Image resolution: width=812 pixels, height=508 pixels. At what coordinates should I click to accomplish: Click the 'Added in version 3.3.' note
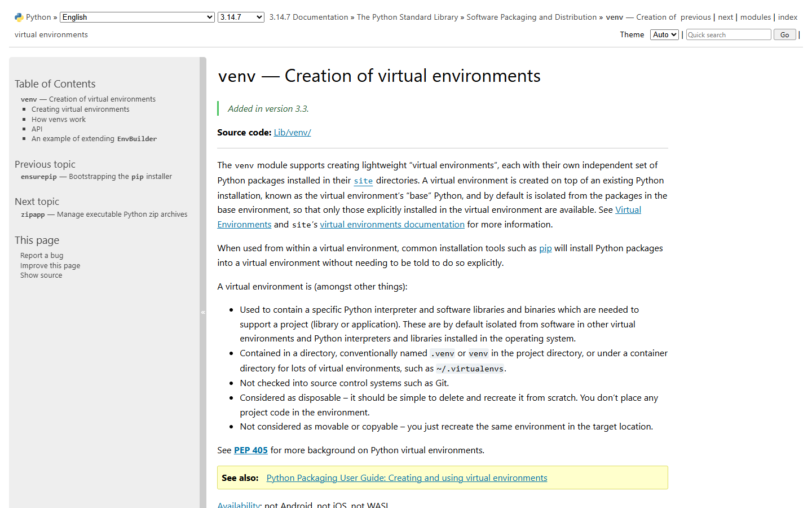pos(268,109)
